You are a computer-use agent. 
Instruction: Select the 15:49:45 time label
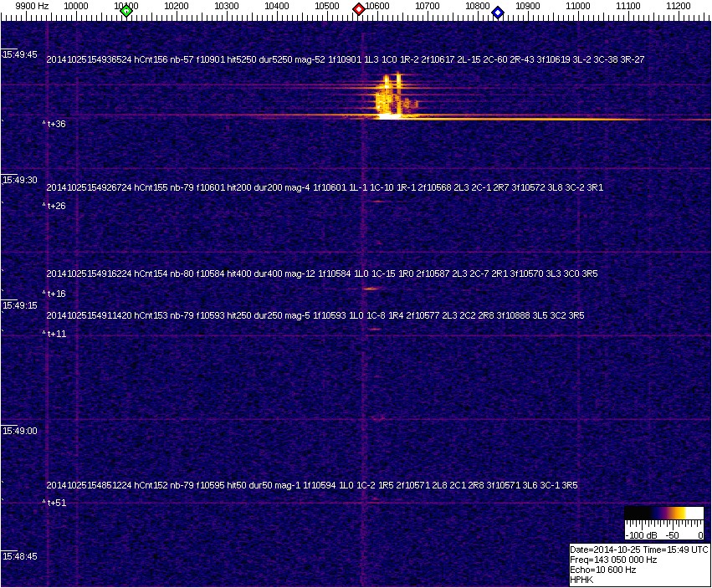click(20, 54)
